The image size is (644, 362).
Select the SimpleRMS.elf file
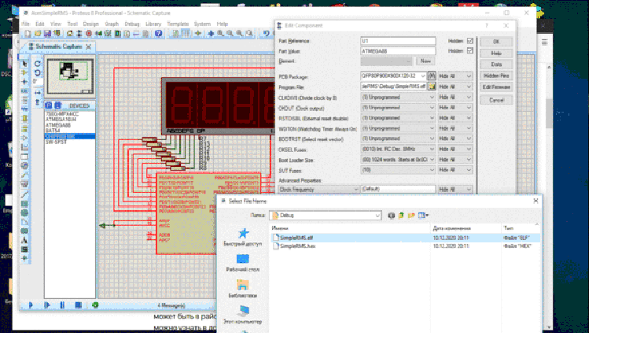[x=296, y=238]
